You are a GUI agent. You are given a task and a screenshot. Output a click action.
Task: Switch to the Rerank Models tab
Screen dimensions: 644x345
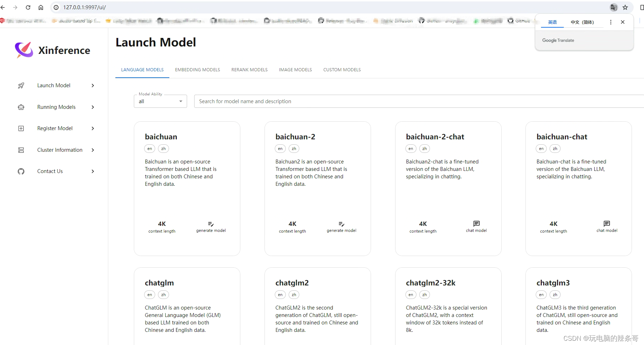250,70
